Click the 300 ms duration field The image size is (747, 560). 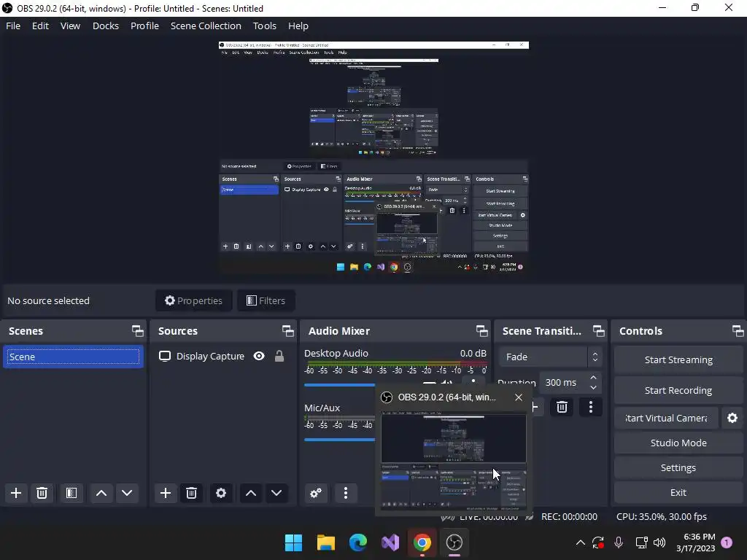562,382
